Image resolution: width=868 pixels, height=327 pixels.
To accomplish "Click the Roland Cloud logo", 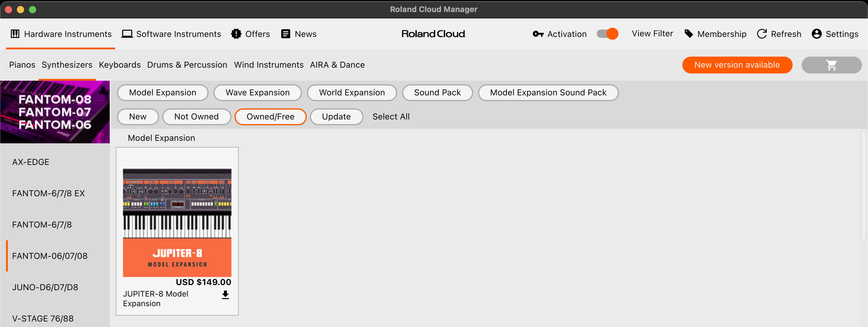I will click(x=434, y=34).
